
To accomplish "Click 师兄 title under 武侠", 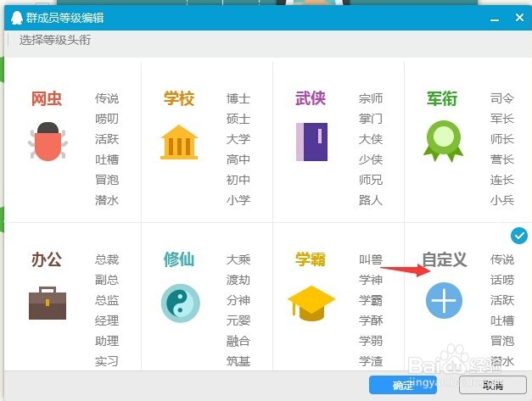I will click(371, 180).
